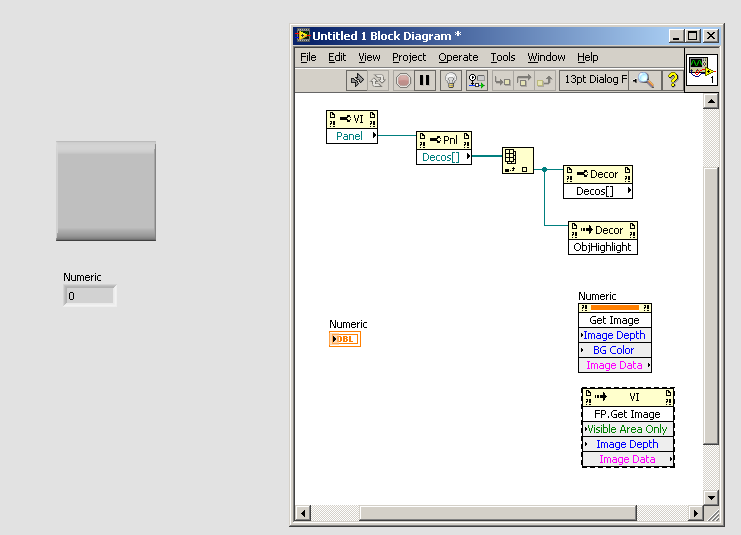Open the Help menu
Image resolution: width=741 pixels, height=535 pixels.
click(x=587, y=57)
